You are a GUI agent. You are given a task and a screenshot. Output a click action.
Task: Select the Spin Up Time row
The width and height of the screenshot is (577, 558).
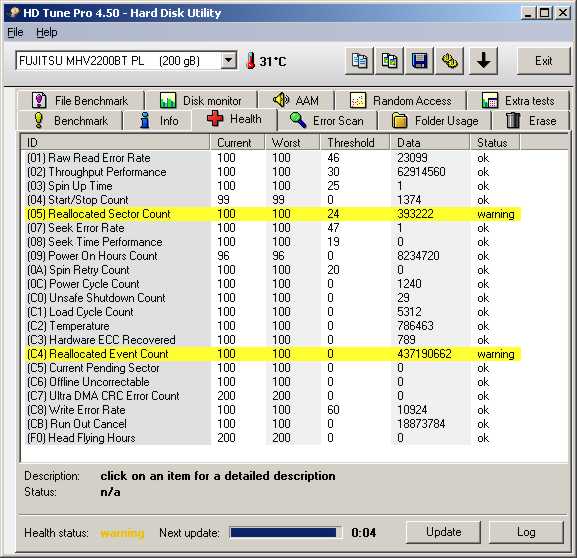[x=273, y=186]
